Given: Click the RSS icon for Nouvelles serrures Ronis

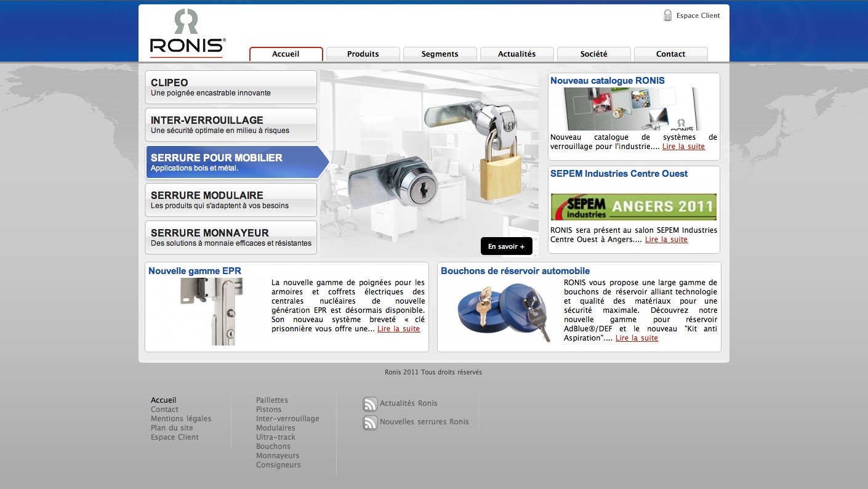Looking at the screenshot, I should coord(370,422).
